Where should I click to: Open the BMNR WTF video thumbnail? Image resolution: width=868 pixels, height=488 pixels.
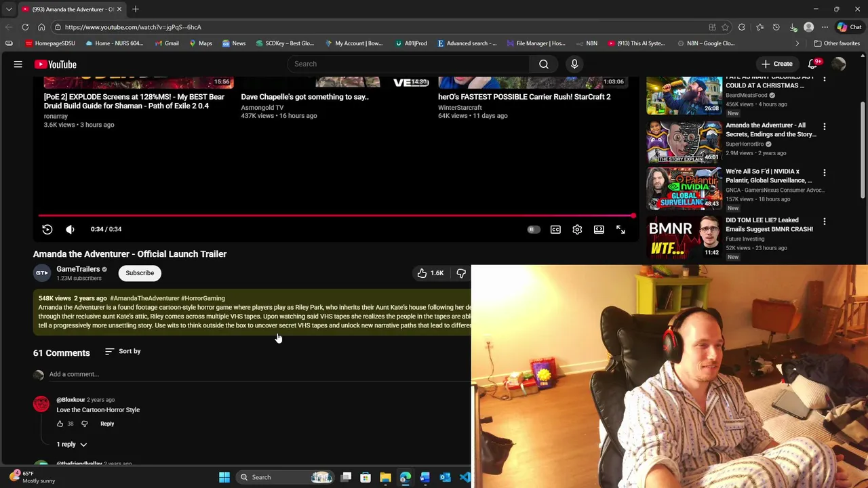684,237
